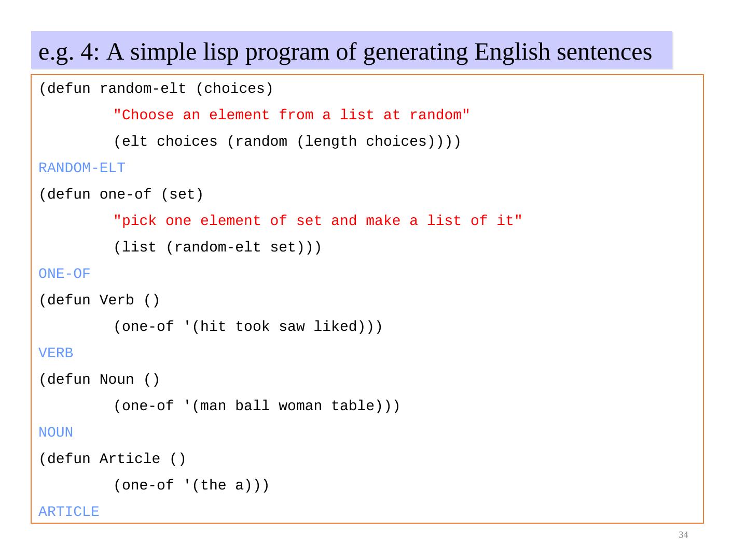This screenshot has height=560, width=747.
Task: Select the line "(defun random-elt (choices)"
Action: [156, 89]
